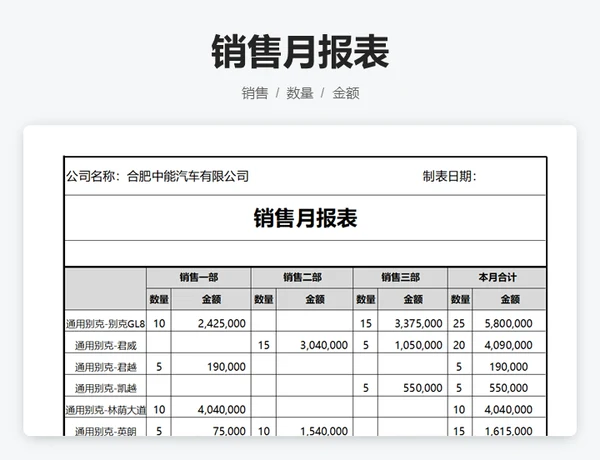
Task: Click 本月合计 quantity 10 in 林荫大道 row
Action: [x=459, y=409]
